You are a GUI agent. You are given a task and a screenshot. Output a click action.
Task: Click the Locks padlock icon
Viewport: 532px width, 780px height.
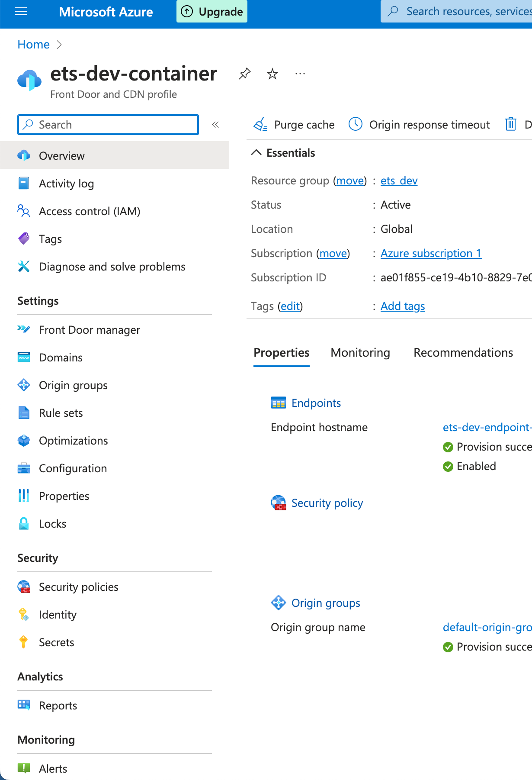click(24, 523)
